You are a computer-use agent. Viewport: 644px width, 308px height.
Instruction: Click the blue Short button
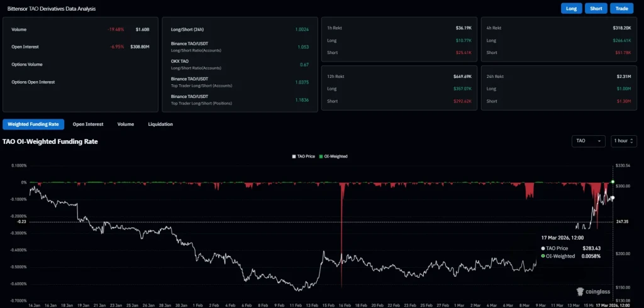pyautogui.click(x=596, y=9)
